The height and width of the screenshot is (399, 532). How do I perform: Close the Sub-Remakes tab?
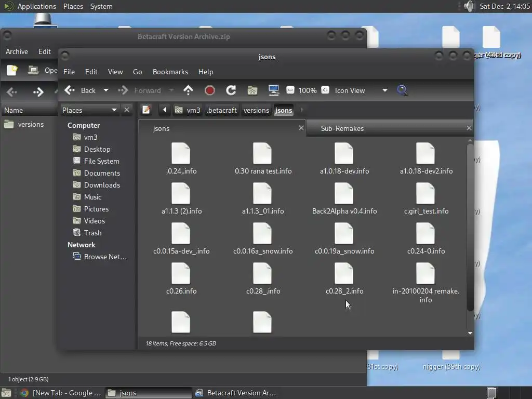[x=469, y=128]
